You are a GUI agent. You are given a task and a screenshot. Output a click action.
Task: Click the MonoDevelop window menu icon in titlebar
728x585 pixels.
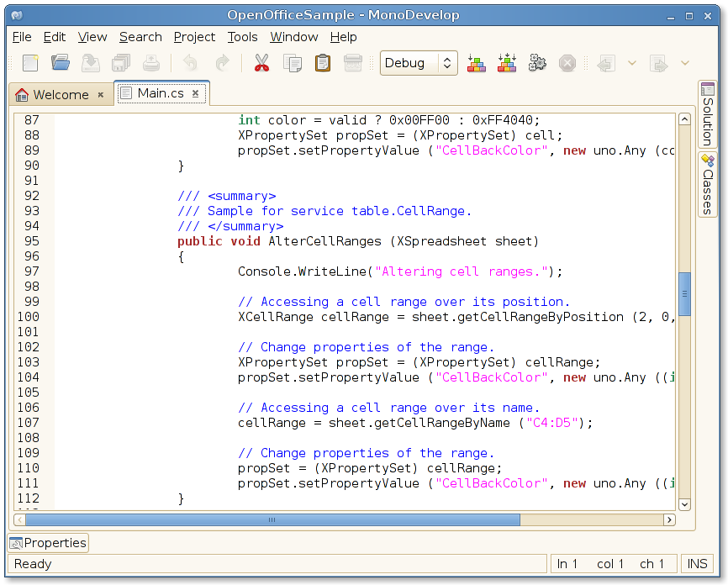click(17, 15)
